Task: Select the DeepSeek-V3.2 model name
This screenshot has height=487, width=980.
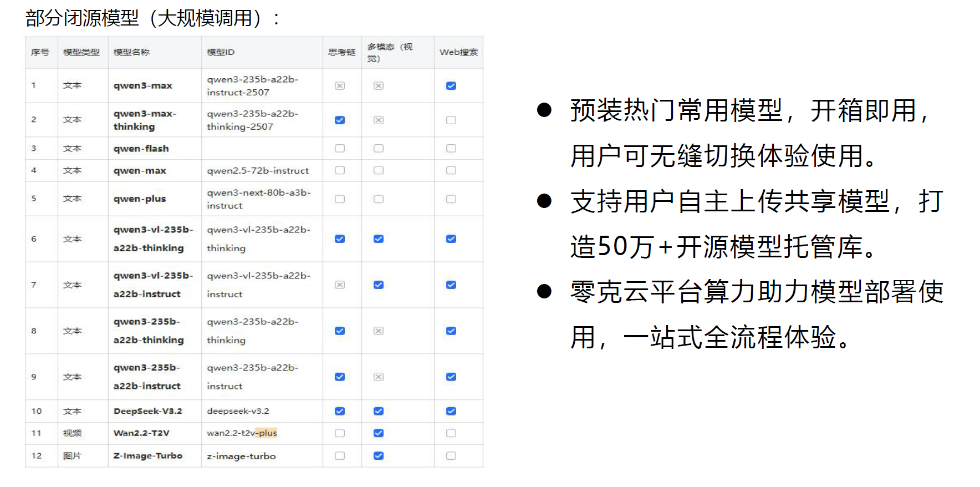Action: pos(148,411)
